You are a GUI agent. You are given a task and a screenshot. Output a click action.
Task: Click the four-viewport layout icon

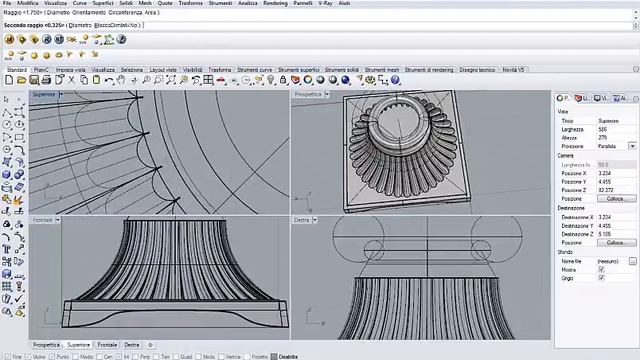208,80
